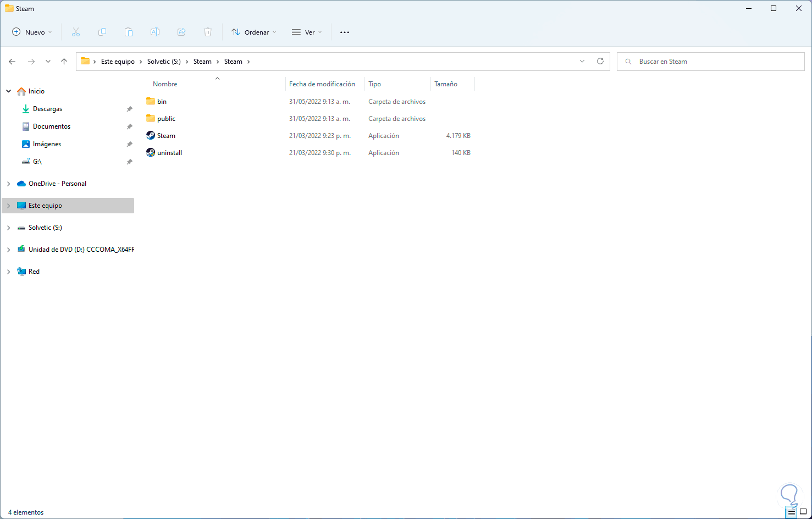Click the public folder icon
812x519 pixels.
point(151,118)
